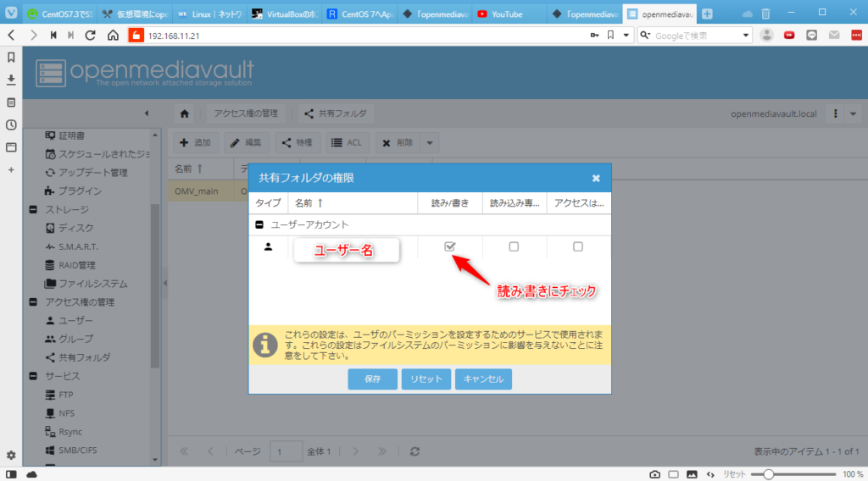Open browser settings gear in side panel
Image resolution: width=868 pixels, height=481 pixels.
point(11,455)
